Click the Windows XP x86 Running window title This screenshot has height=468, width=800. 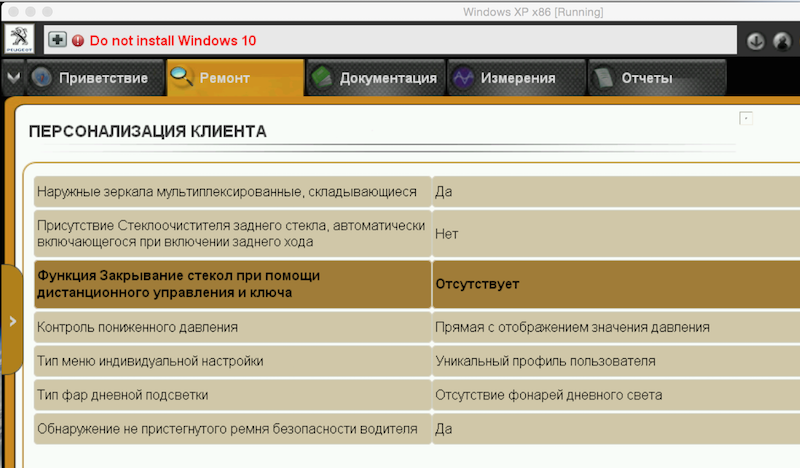[x=533, y=12]
